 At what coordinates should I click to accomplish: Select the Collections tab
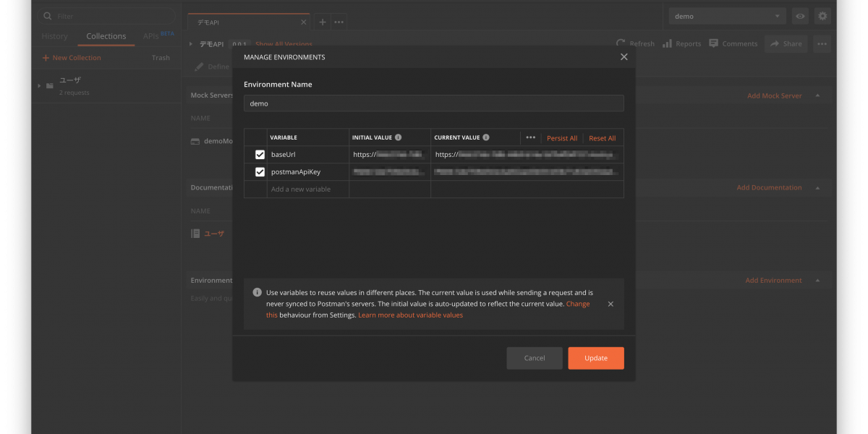[x=106, y=36]
